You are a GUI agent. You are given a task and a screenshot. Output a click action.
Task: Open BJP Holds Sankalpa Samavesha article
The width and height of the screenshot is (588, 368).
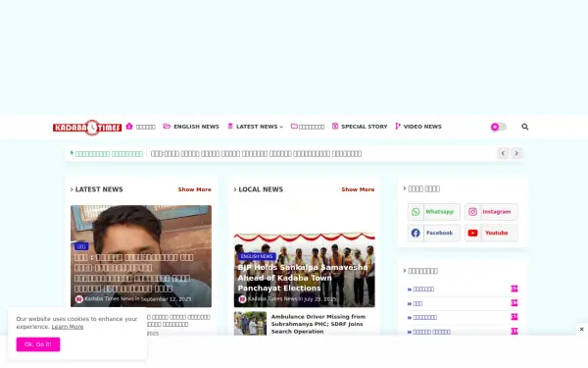pyautogui.click(x=303, y=278)
